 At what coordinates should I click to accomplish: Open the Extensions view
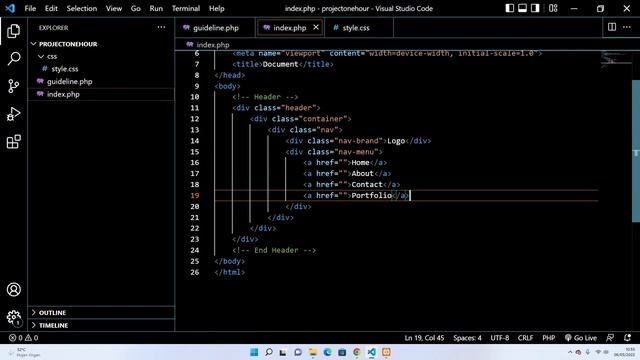[x=13, y=142]
